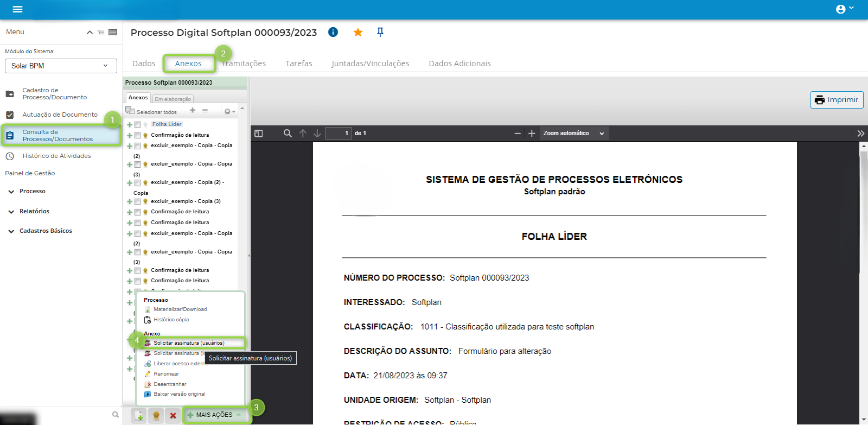Click the Imprimir button
The width and height of the screenshot is (868, 425).
click(837, 100)
